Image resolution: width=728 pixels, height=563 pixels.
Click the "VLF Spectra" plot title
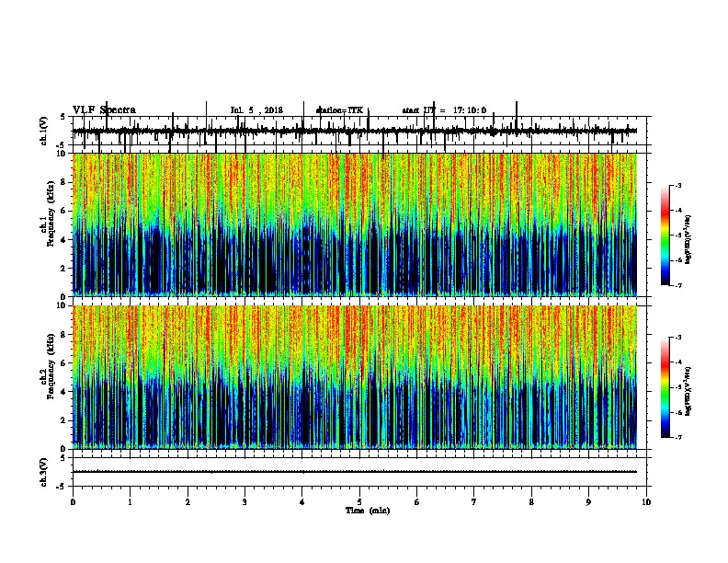pos(104,110)
